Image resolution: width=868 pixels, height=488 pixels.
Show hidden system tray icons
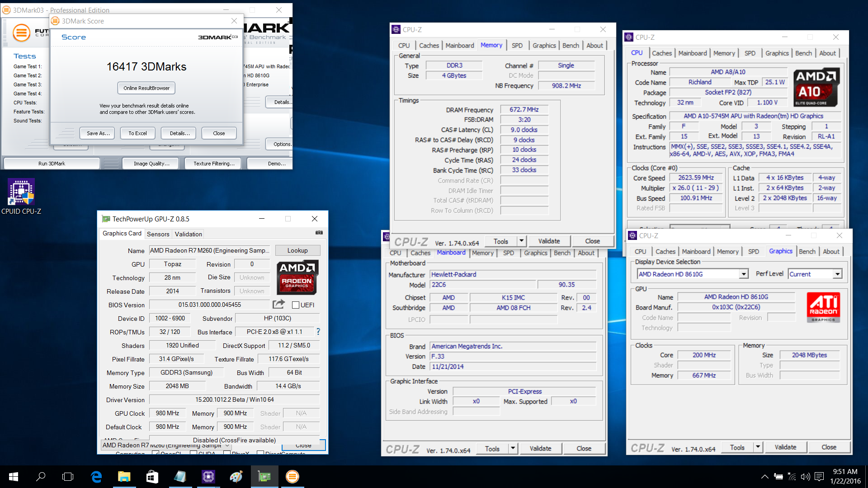764,476
